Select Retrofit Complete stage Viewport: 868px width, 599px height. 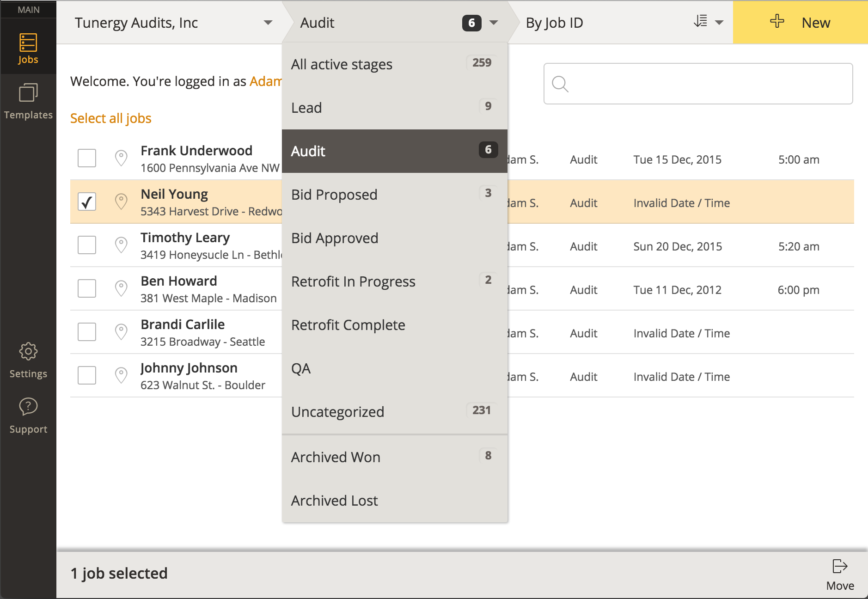click(395, 325)
